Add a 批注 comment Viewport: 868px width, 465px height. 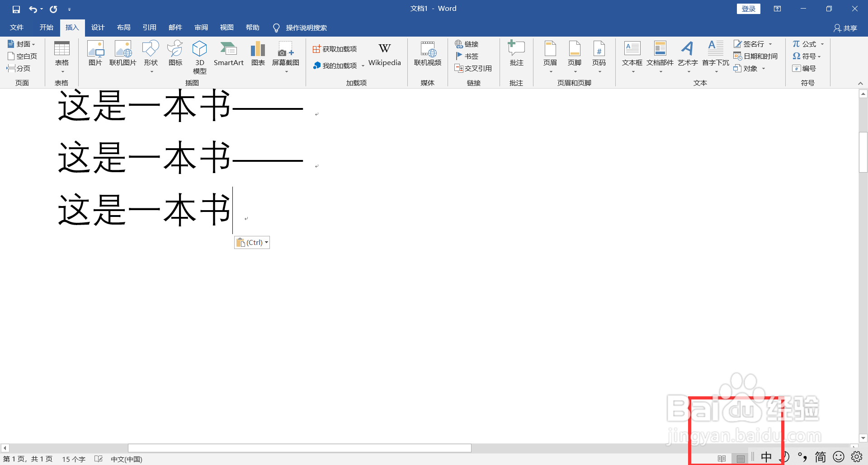[516, 53]
